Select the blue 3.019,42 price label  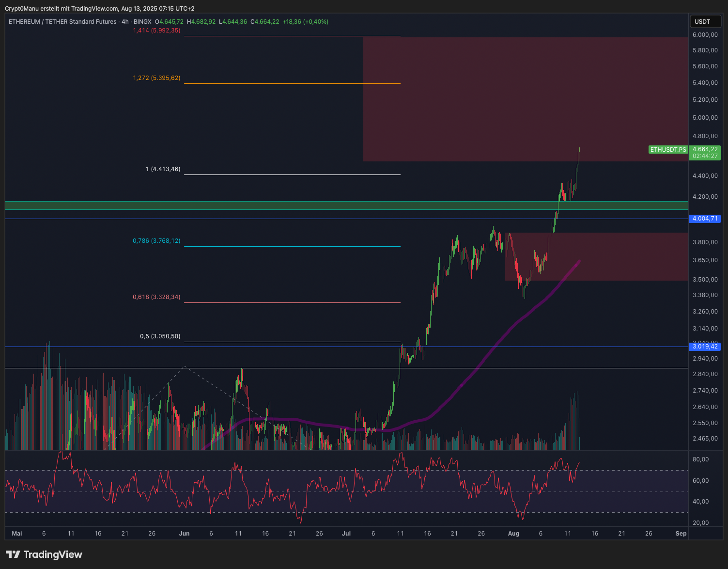pos(705,347)
